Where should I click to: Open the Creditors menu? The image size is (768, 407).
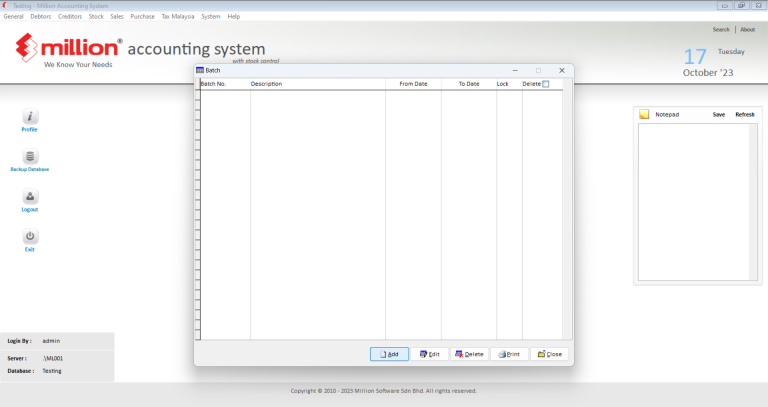[70, 16]
